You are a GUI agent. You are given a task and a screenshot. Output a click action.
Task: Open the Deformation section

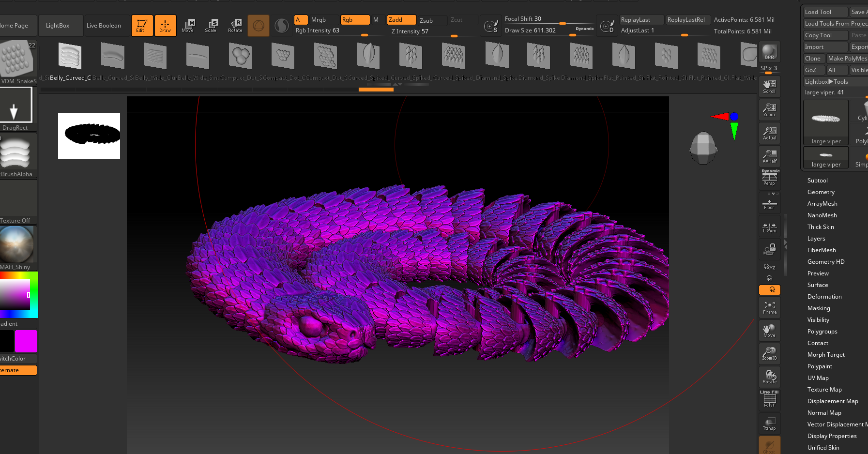pos(824,297)
